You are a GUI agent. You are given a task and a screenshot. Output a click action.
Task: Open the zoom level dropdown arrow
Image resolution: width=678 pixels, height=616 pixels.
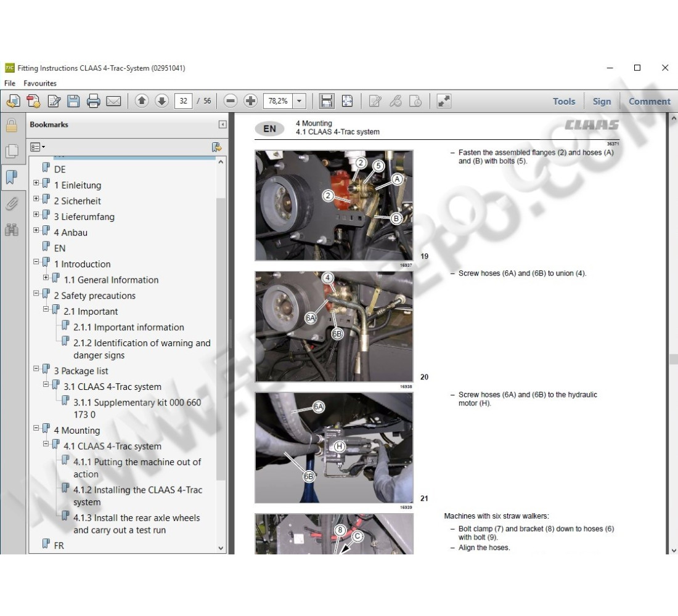click(299, 101)
